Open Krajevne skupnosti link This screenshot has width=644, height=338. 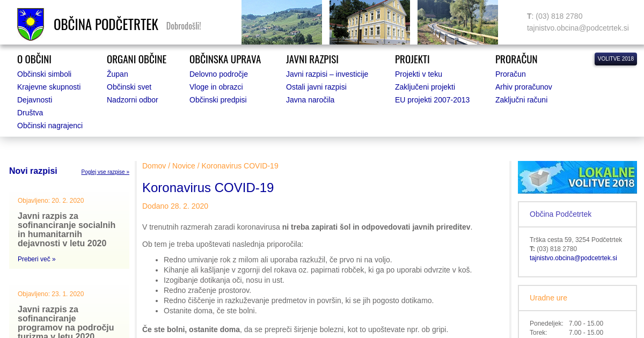49,87
